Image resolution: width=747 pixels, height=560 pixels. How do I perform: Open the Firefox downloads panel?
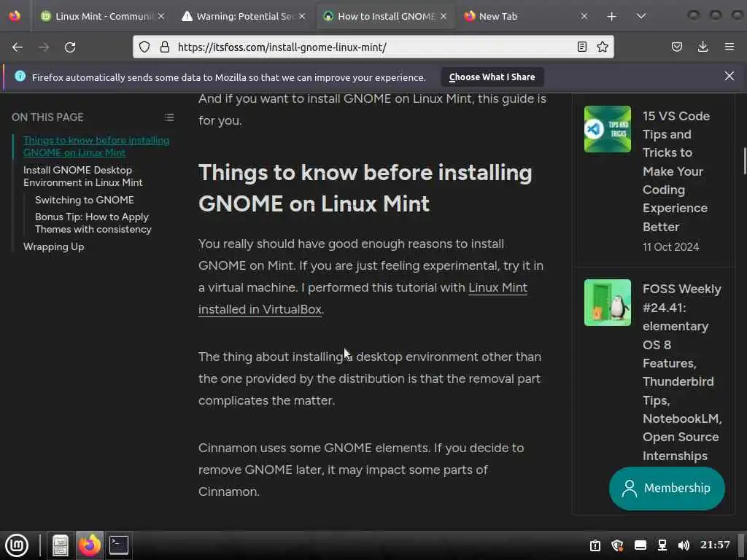click(x=703, y=47)
